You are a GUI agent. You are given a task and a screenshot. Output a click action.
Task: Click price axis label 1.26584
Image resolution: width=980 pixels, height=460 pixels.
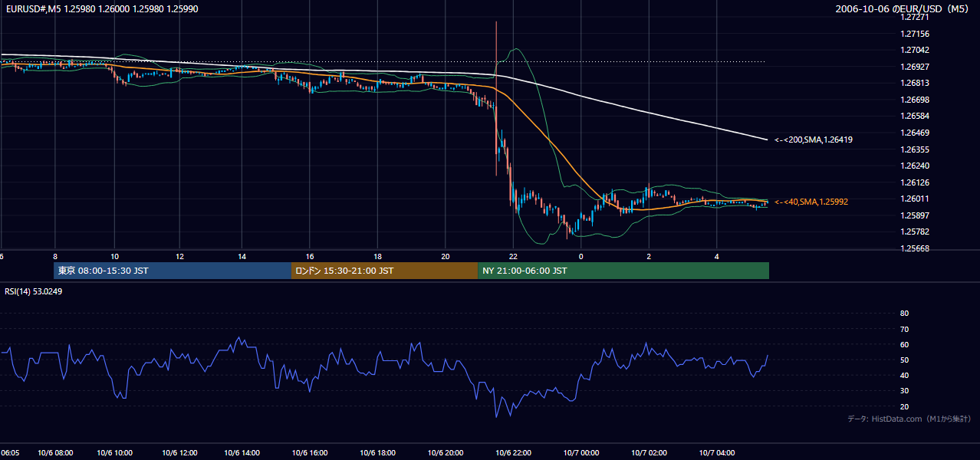[916, 116]
